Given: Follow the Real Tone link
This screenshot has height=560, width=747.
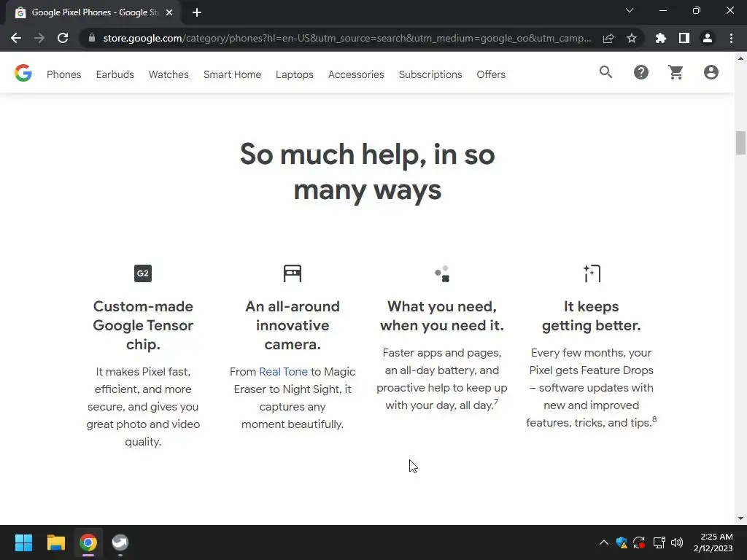Looking at the screenshot, I should coord(284,371).
